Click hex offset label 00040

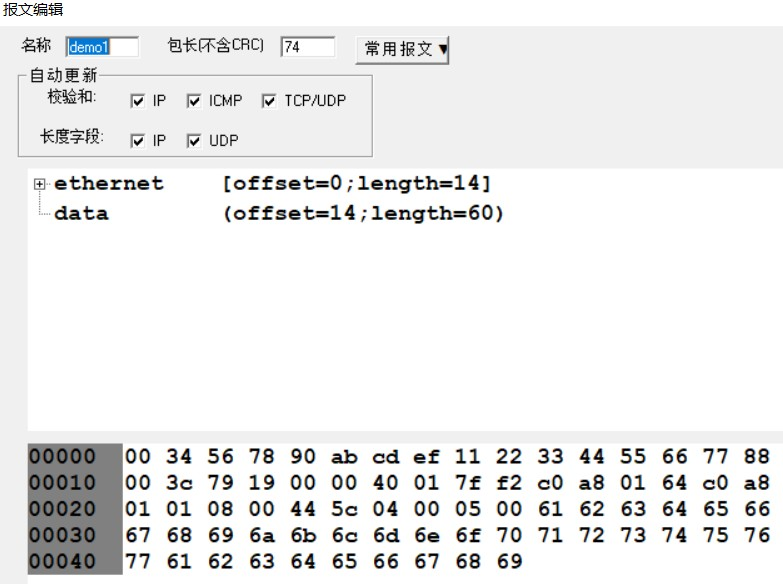(63, 561)
